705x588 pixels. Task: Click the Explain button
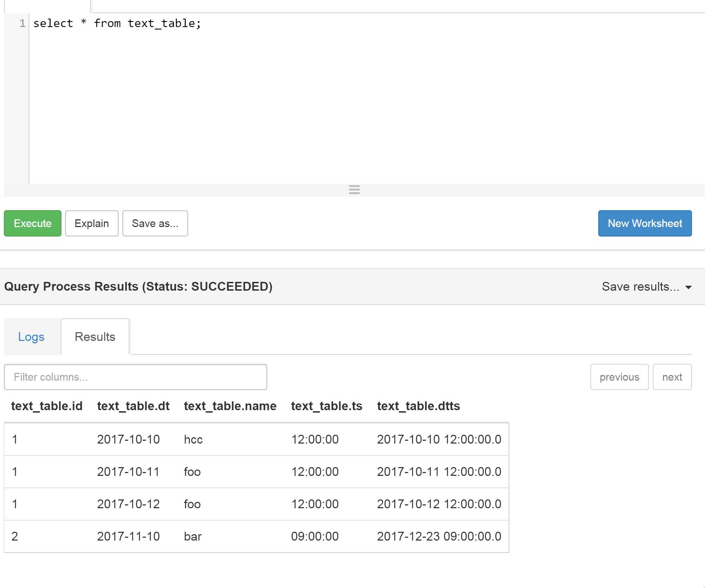coord(91,223)
